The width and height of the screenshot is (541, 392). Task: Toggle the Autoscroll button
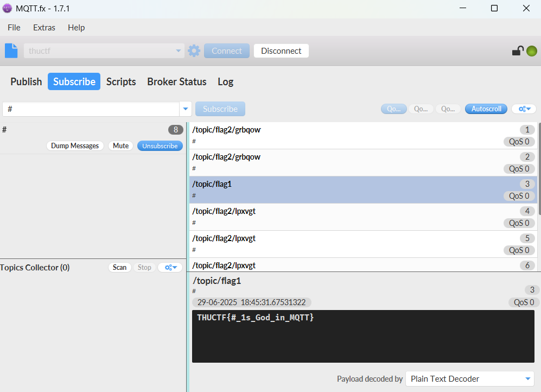486,109
